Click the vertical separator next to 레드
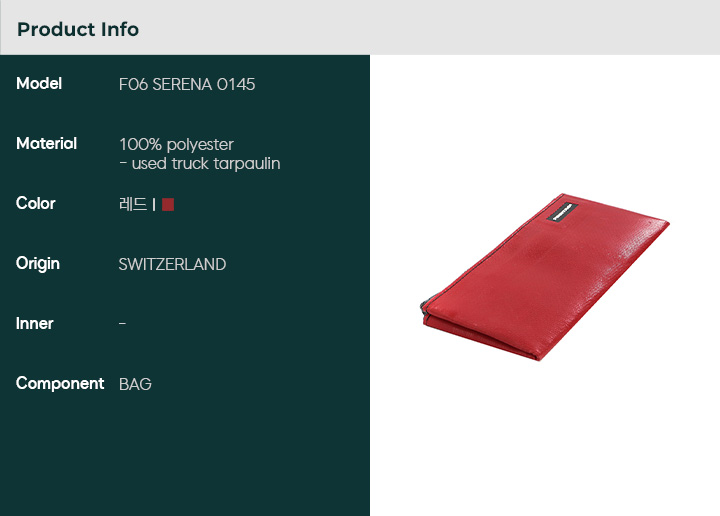 pos(154,205)
